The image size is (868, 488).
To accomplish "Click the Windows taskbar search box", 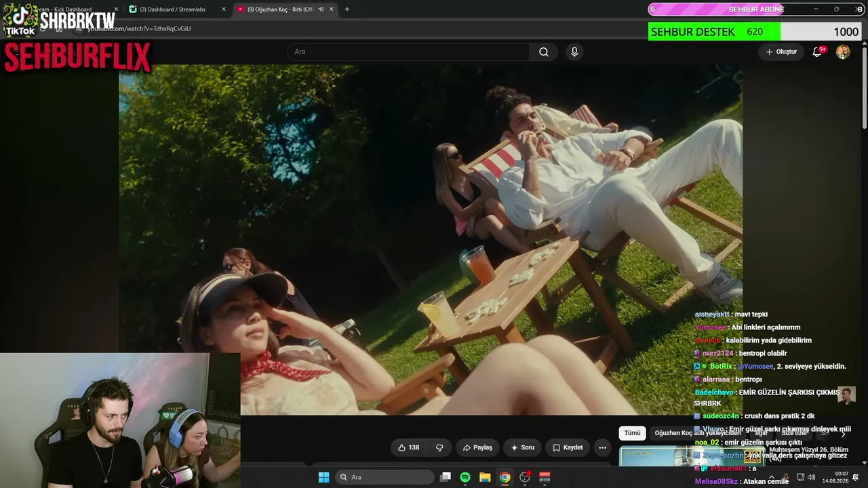I will [384, 477].
